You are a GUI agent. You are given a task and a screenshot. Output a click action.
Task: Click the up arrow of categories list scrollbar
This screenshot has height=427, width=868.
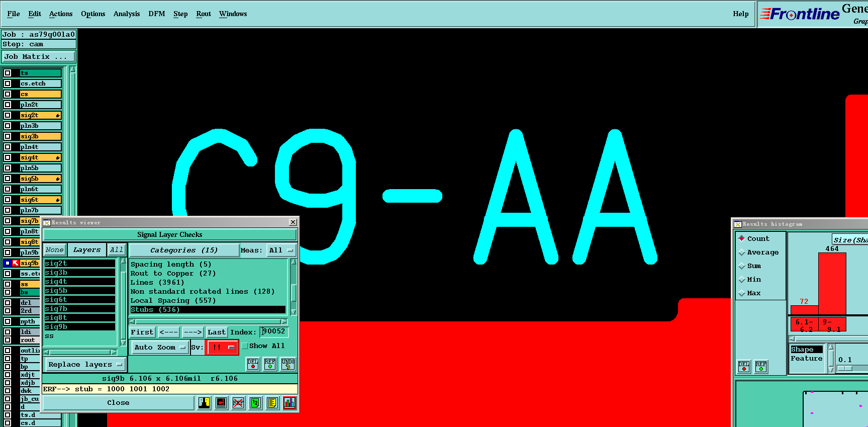point(294,262)
